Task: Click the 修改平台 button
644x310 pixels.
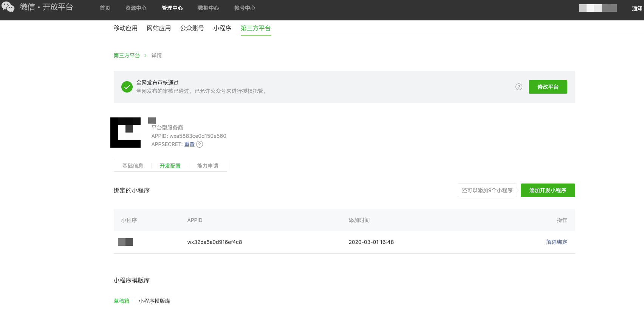Action: click(x=548, y=87)
